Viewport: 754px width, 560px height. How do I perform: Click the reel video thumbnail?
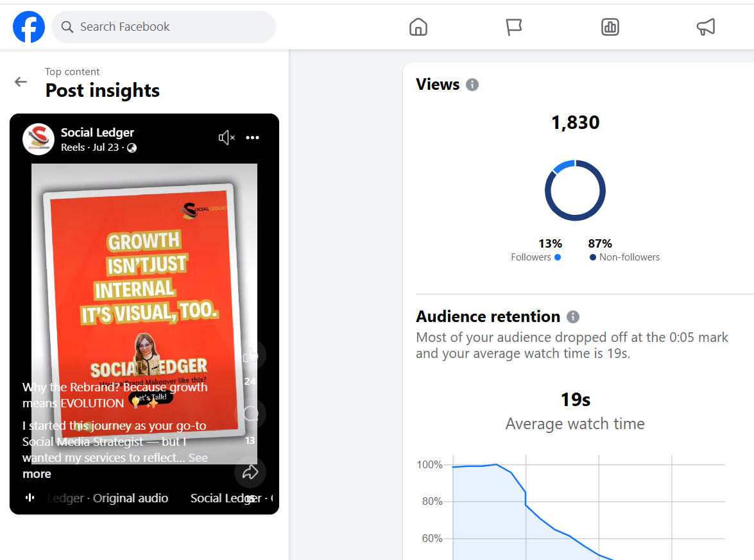click(144, 314)
